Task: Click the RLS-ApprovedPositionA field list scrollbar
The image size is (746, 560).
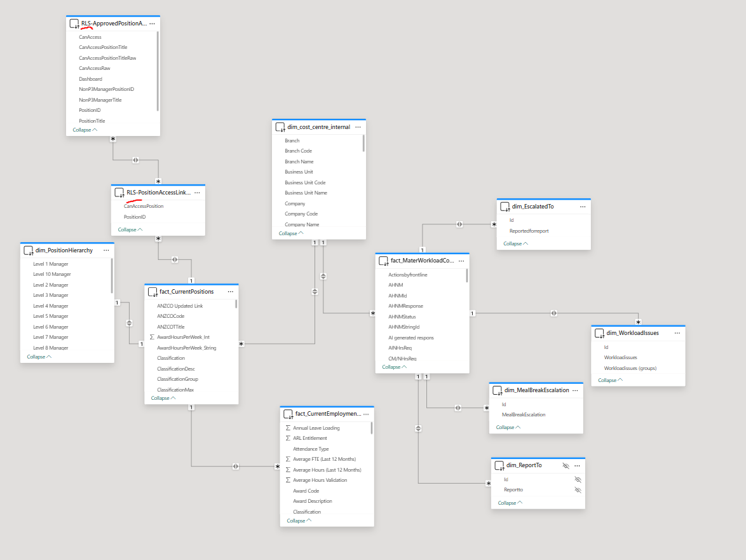Action: point(158,71)
